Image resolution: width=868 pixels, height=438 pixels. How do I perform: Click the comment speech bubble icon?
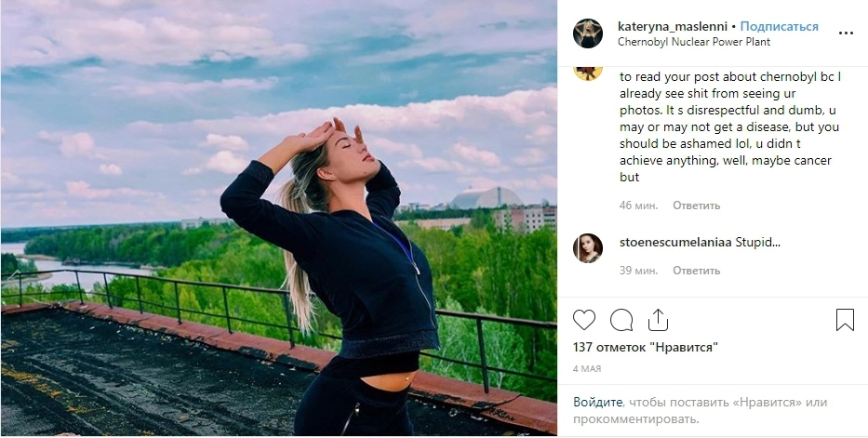coord(621,320)
